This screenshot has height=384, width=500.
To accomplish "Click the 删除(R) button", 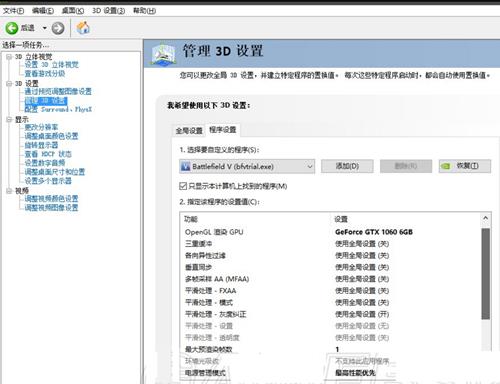I will click(x=406, y=166).
